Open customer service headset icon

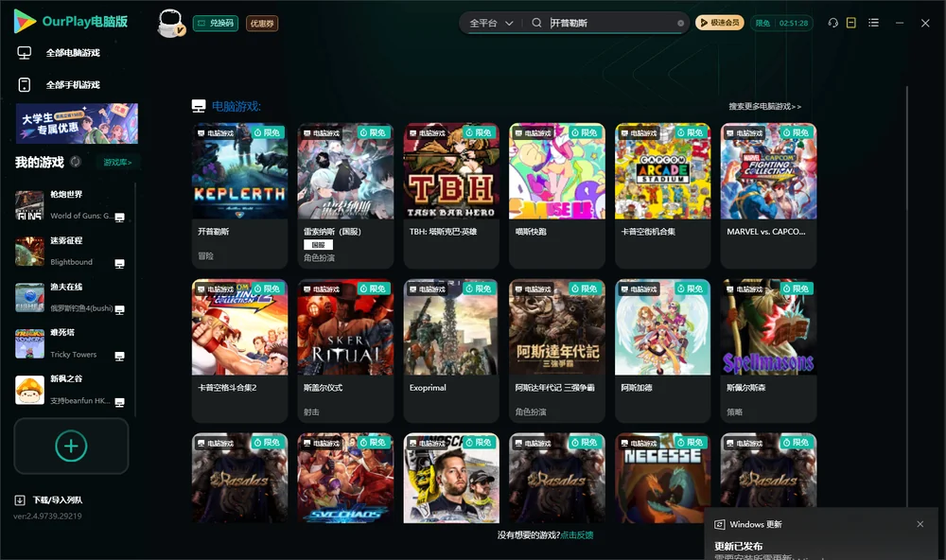(x=832, y=23)
